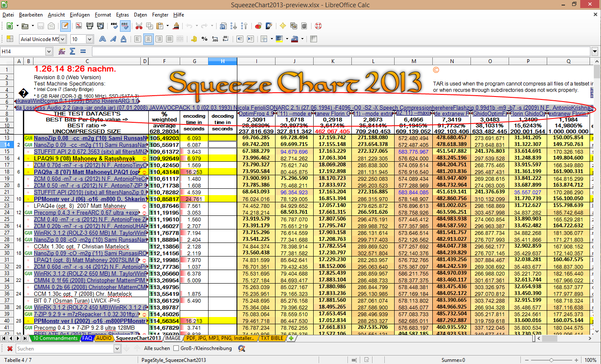The height and width of the screenshot is (364, 601).
Task: Expand the formula bar
Action: pos(595,51)
